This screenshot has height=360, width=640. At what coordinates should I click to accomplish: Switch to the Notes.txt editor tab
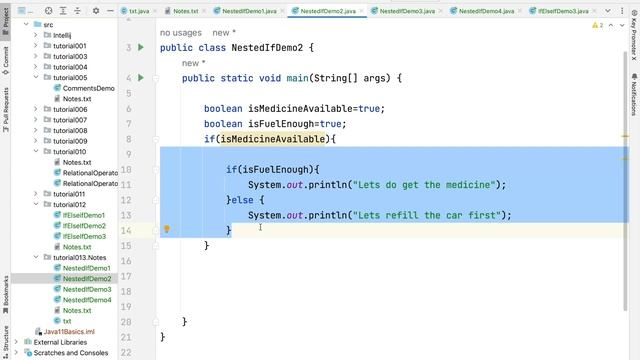tap(185, 11)
